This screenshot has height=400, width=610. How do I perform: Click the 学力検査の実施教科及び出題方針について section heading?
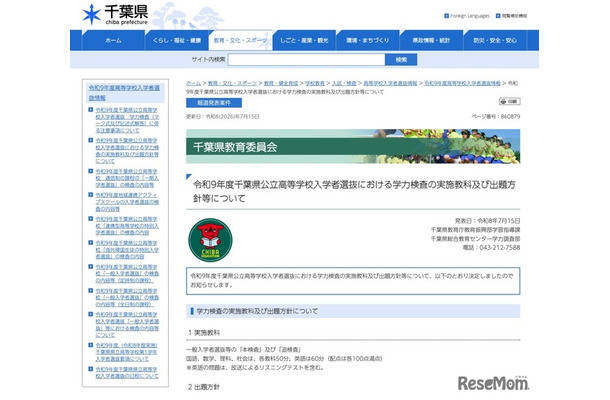pyautogui.click(x=353, y=311)
